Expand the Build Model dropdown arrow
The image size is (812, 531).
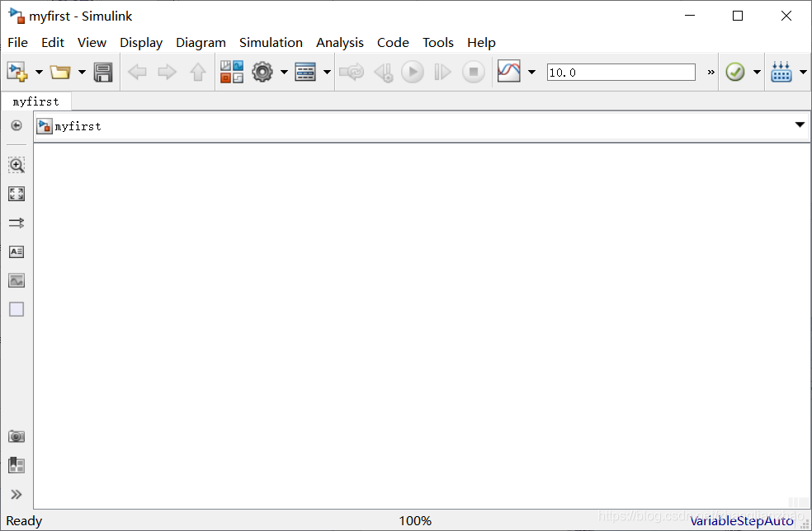point(803,72)
